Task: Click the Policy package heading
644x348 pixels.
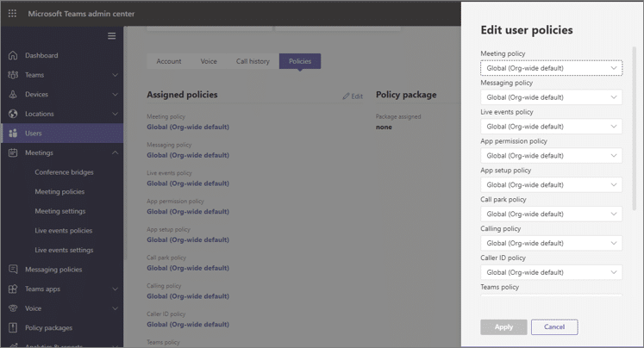Action: [x=406, y=95]
